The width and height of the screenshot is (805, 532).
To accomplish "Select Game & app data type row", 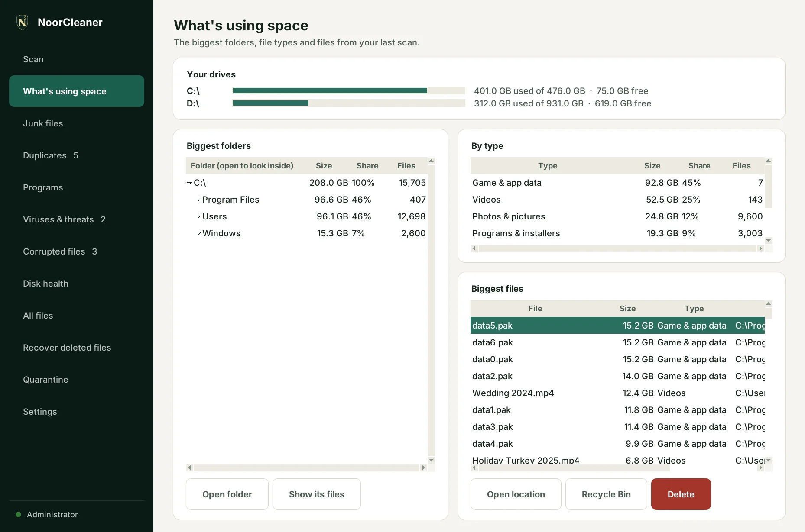I will (x=617, y=183).
